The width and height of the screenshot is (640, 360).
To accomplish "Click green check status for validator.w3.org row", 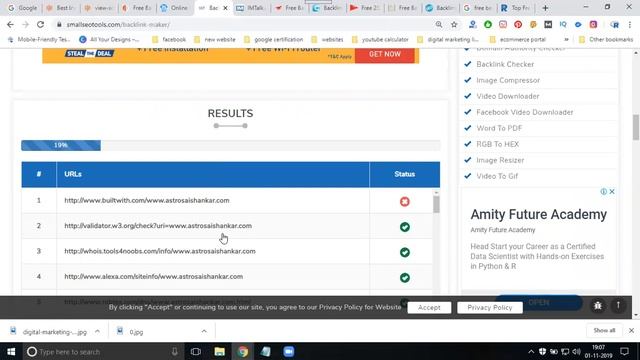I will point(404,227).
